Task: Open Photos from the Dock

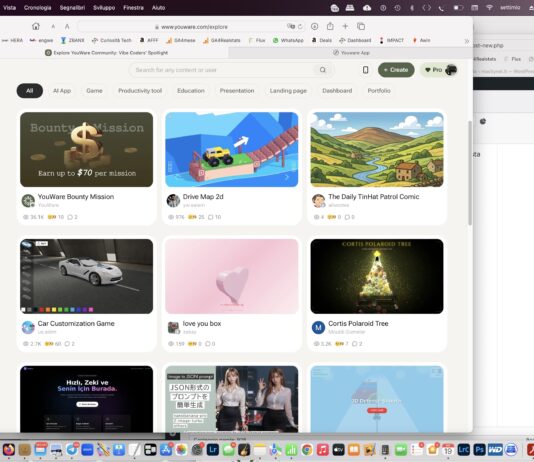Action: (x=182, y=449)
